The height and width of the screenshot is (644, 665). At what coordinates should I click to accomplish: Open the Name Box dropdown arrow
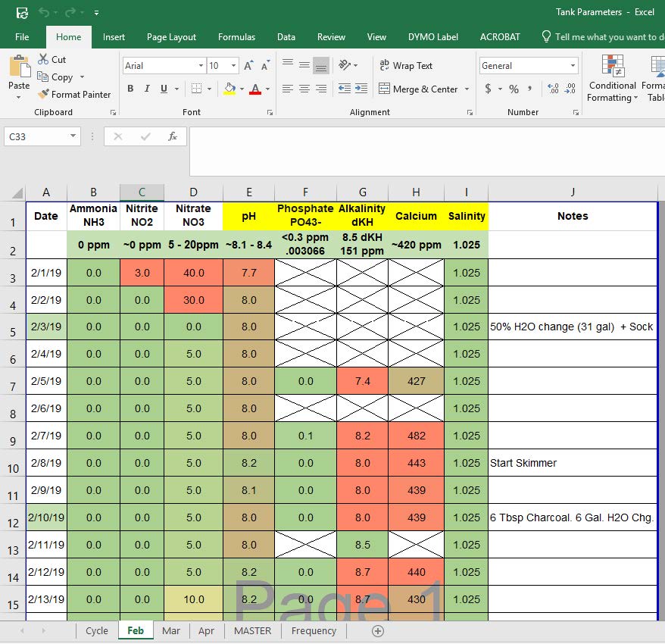[x=73, y=136]
